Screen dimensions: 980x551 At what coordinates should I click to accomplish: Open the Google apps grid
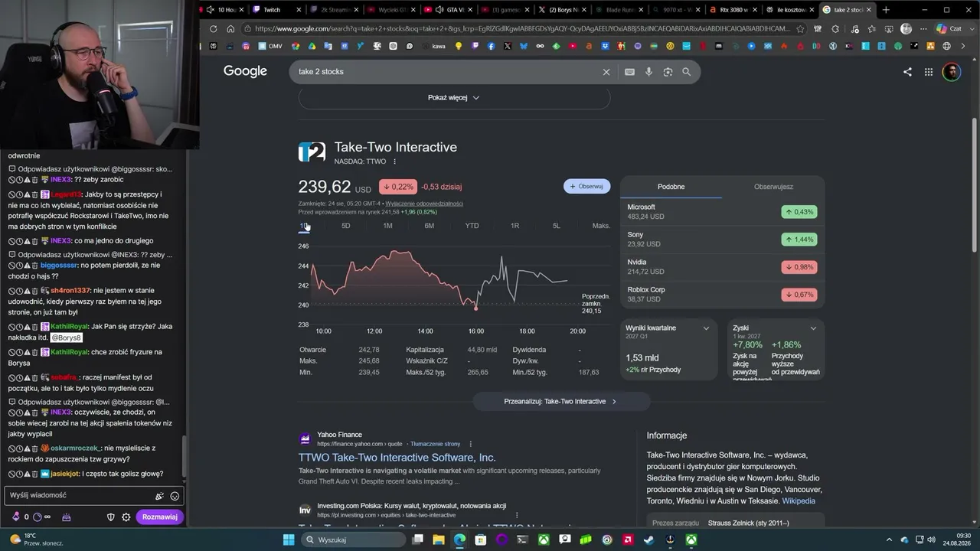tap(929, 72)
